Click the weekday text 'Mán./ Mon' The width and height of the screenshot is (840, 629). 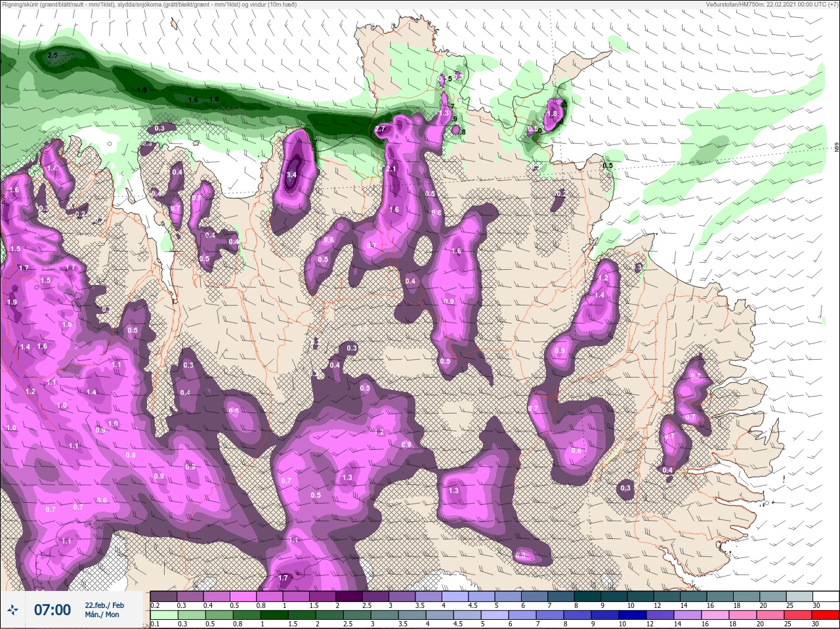(102, 615)
